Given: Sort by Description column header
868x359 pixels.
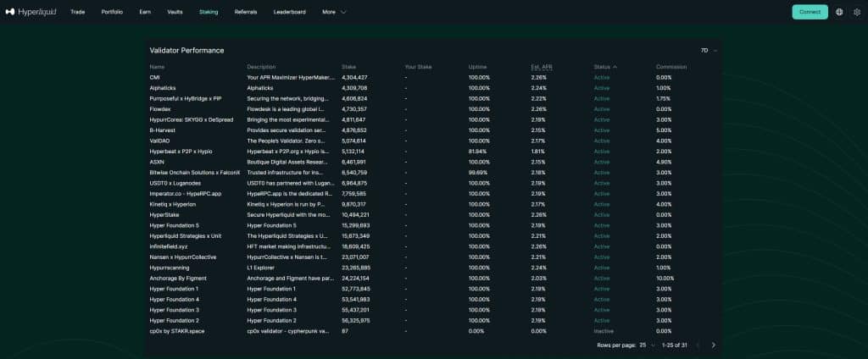Looking at the screenshot, I should click(x=261, y=67).
